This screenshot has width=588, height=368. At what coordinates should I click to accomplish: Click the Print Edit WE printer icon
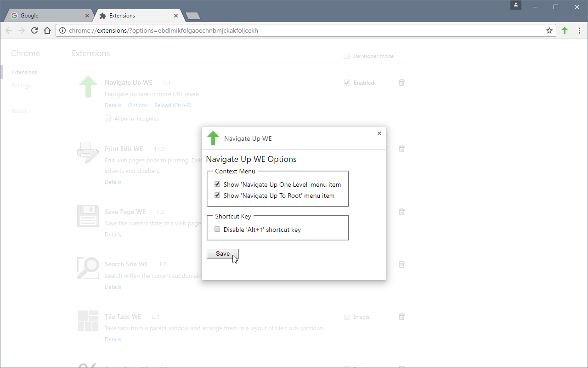coord(87,152)
